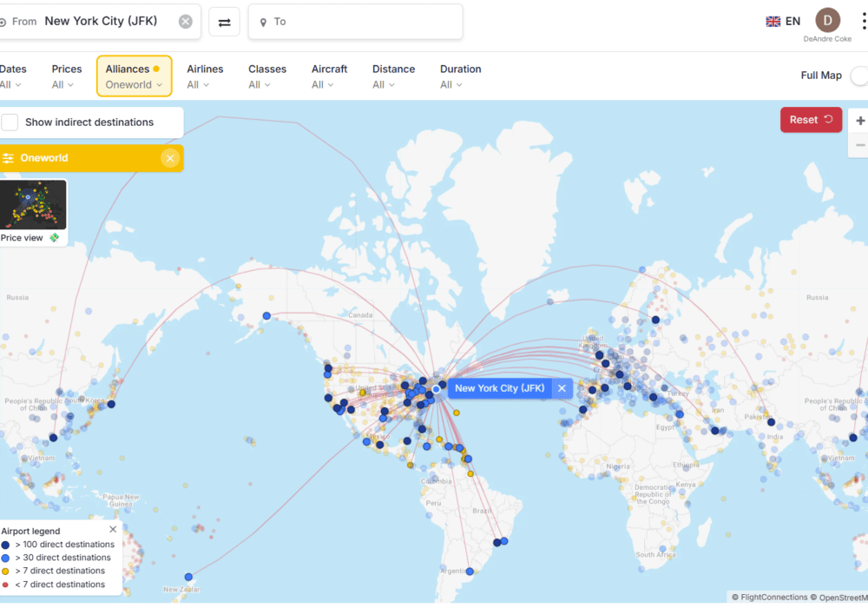Click the Full Map option
This screenshot has height=608, width=868.
coord(821,76)
